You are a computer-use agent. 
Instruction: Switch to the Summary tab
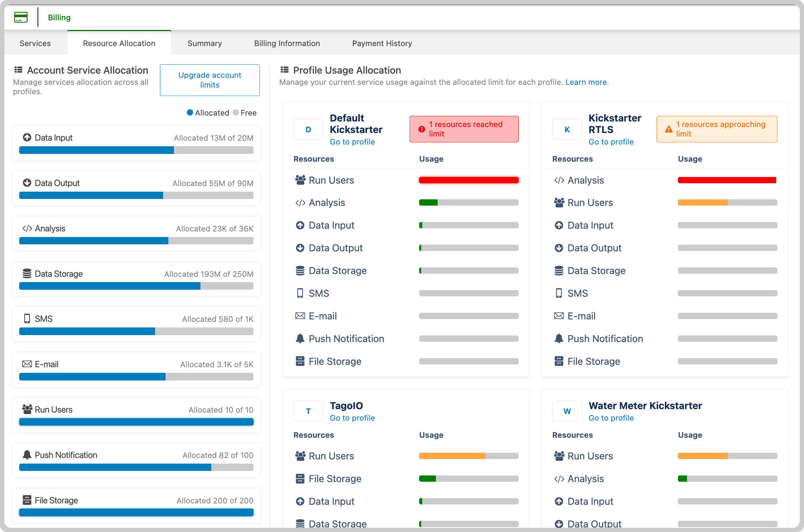pos(205,43)
